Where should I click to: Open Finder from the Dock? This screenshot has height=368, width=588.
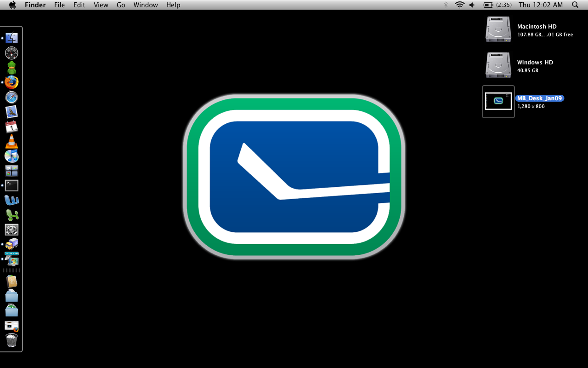click(x=11, y=38)
